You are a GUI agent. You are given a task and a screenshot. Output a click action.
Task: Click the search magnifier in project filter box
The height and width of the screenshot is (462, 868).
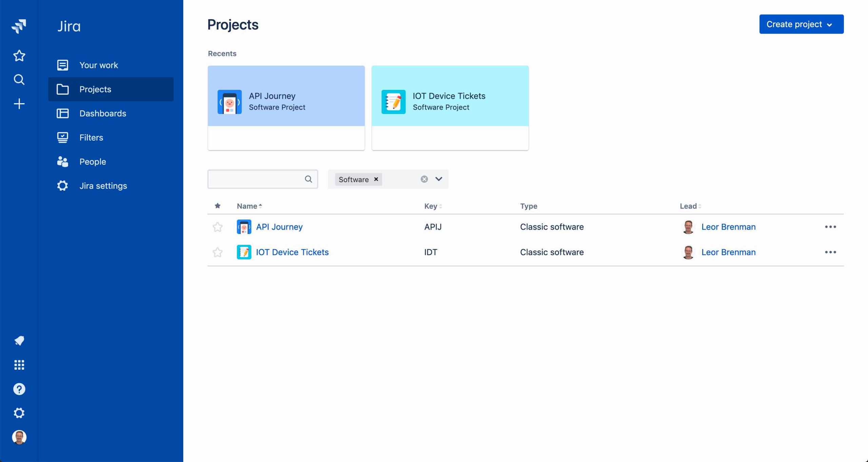pos(308,179)
